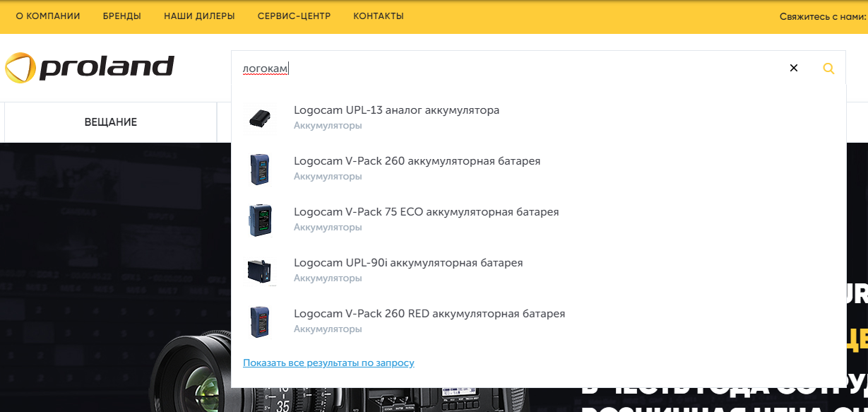Open Logocam V-Pack 260 RED thumbnail
The width and height of the screenshot is (868, 412).
[x=259, y=322]
